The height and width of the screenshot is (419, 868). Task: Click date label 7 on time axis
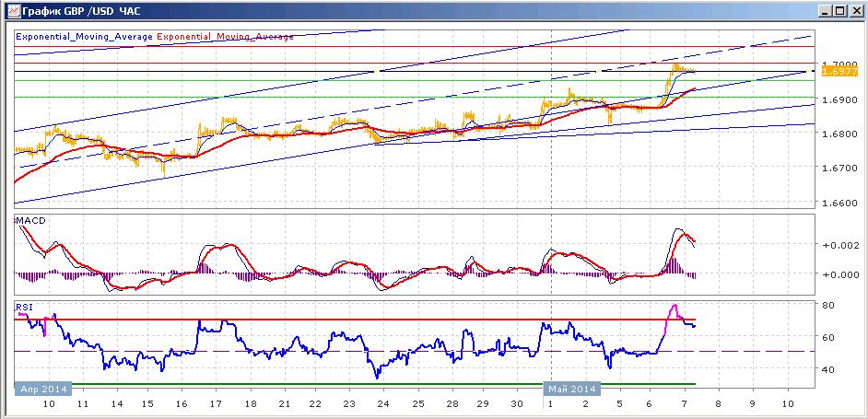(x=685, y=404)
